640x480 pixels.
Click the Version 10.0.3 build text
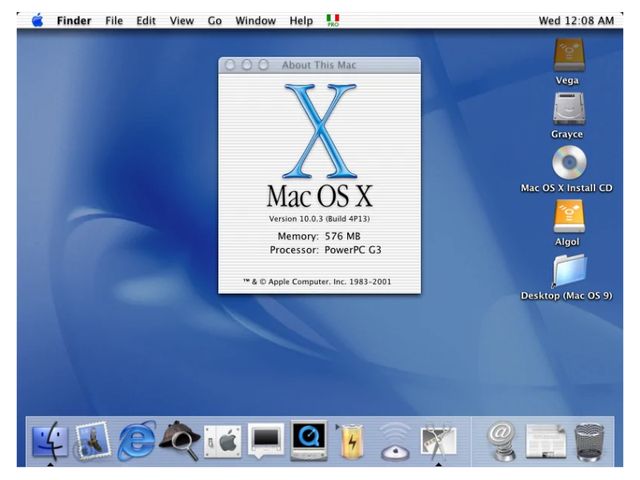point(319,218)
